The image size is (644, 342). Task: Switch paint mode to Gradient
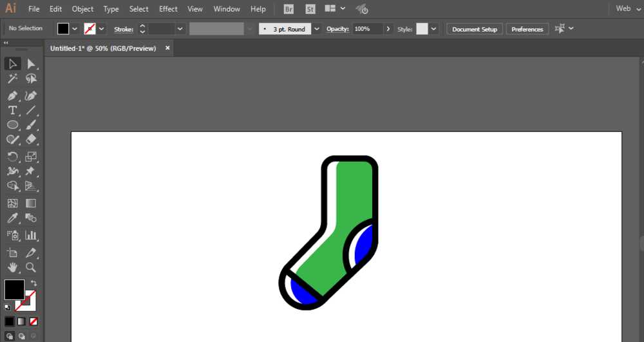click(x=21, y=321)
